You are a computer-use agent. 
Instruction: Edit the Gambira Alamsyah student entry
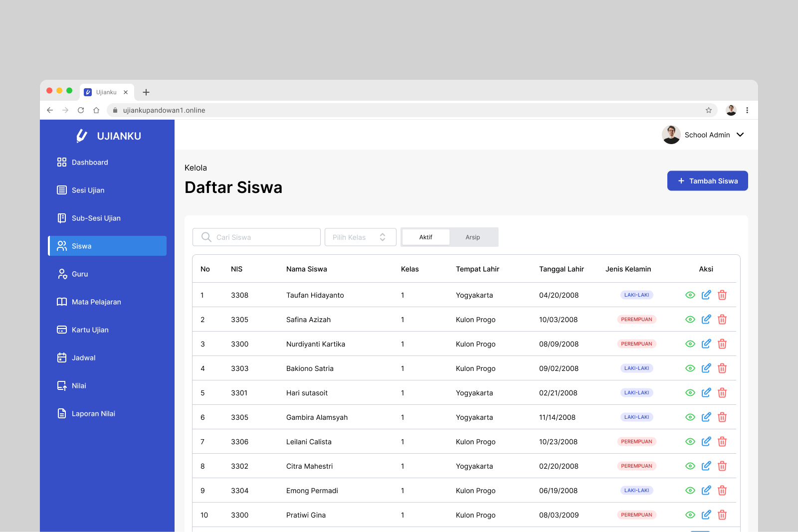click(706, 417)
